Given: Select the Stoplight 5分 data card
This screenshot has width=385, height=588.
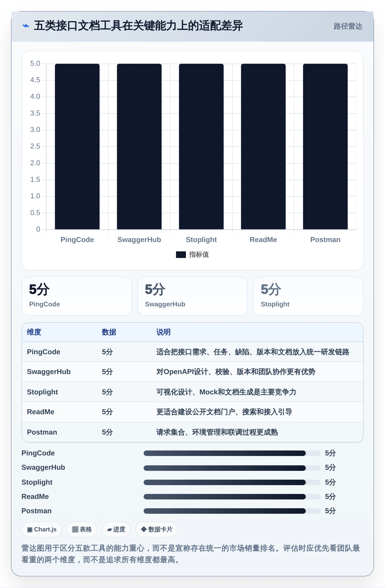Looking at the screenshot, I should tap(308, 296).
